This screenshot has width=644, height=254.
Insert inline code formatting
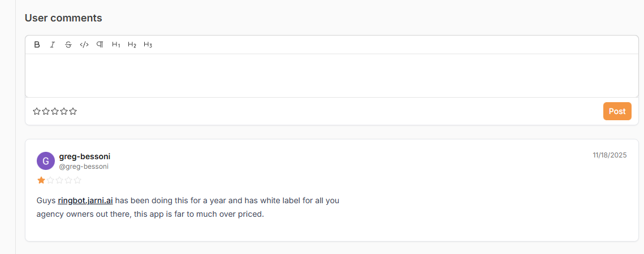pos(84,45)
